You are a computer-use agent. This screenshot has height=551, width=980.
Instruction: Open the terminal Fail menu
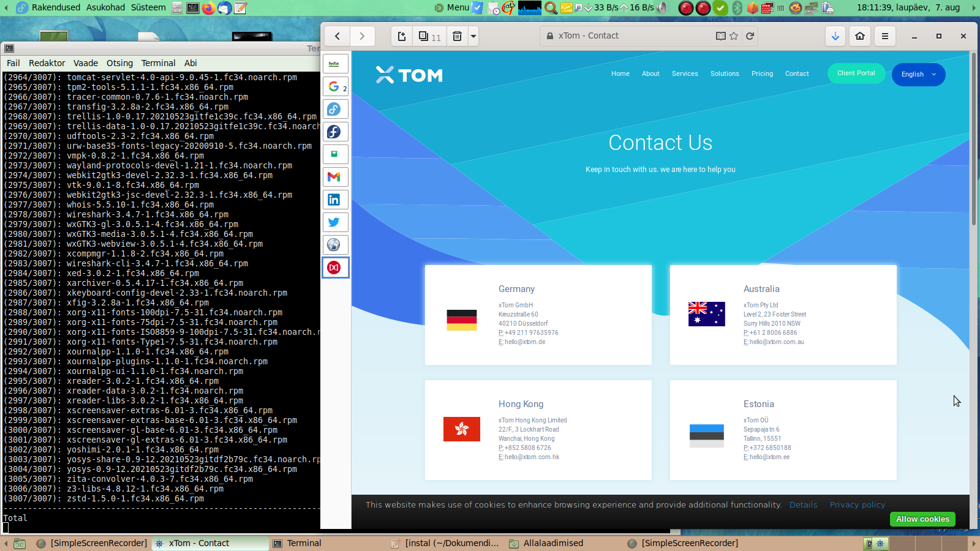click(13, 63)
